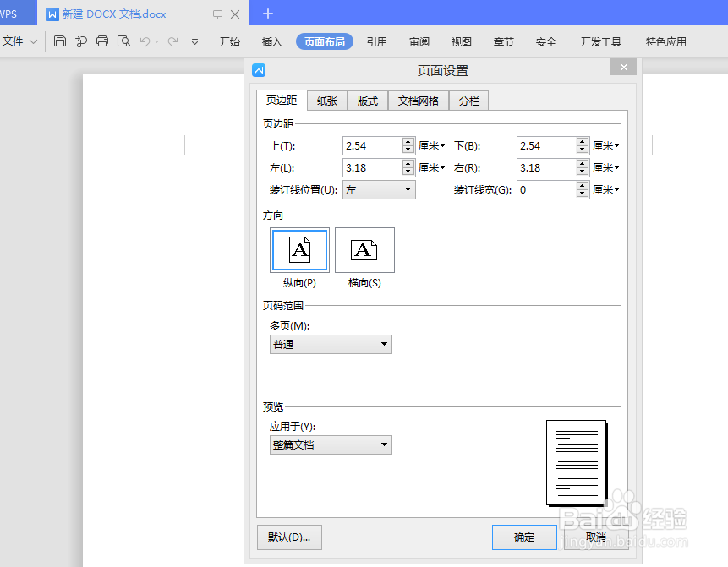Open Print Preview from the toolbar
Image resolution: width=728 pixels, height=567 pixels.
(123, 41)
